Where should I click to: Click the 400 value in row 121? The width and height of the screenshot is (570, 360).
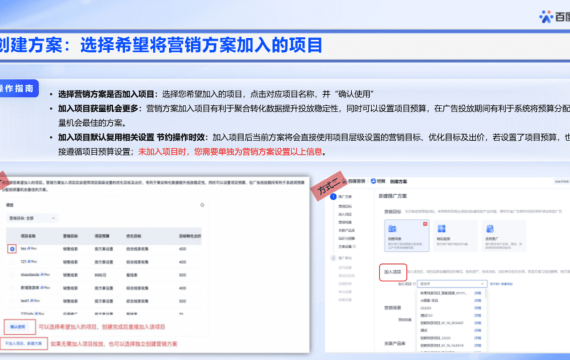click(182, 262)
